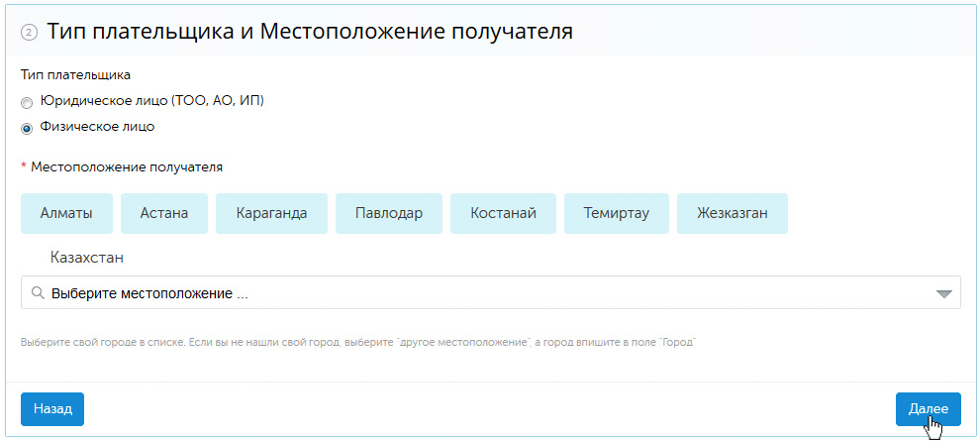Screen dimensions: 980x441
Task: Click the step 2 circle icon
Action: tap(29, 33)
